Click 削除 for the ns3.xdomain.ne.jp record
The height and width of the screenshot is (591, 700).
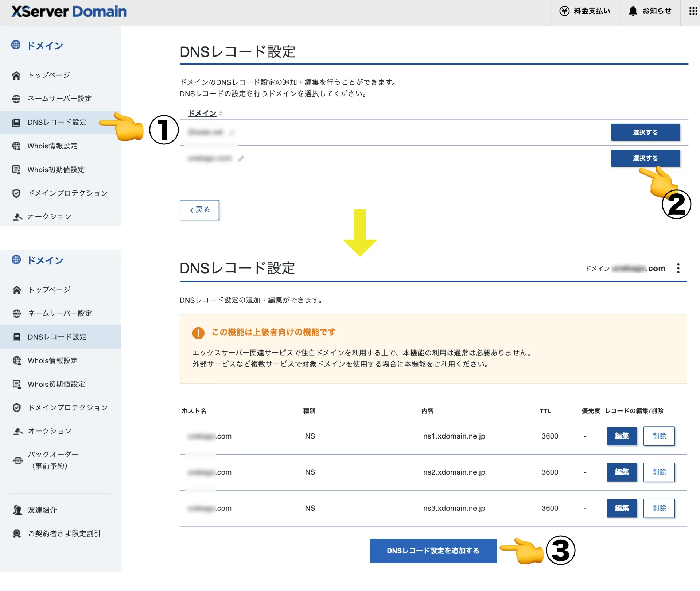(659, 508)
